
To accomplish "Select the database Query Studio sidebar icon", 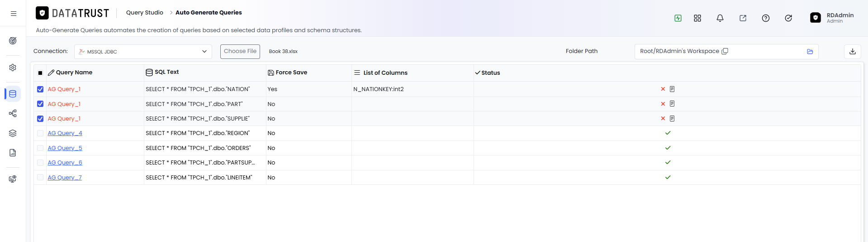I will point(13,94).
